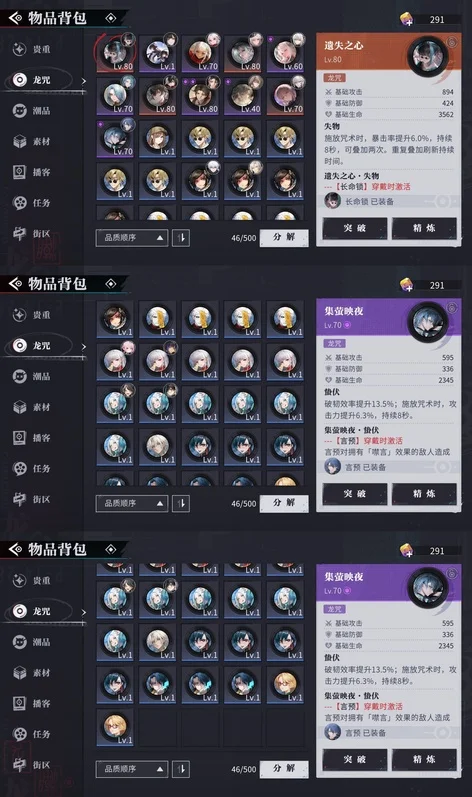Toggle sort direction button beside 品质顺序 in top screen
The height and width of the screenshot is (797, 472).
pos(181,237)
